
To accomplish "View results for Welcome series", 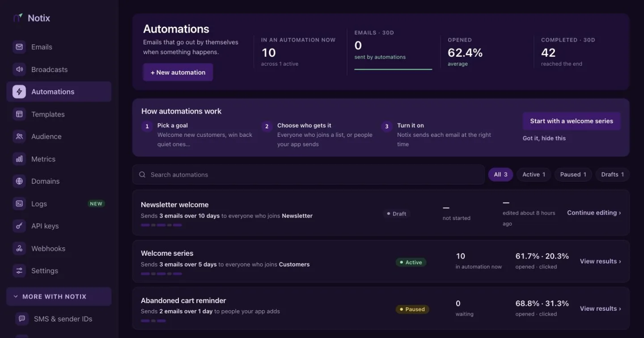I will tap(601, 261).
